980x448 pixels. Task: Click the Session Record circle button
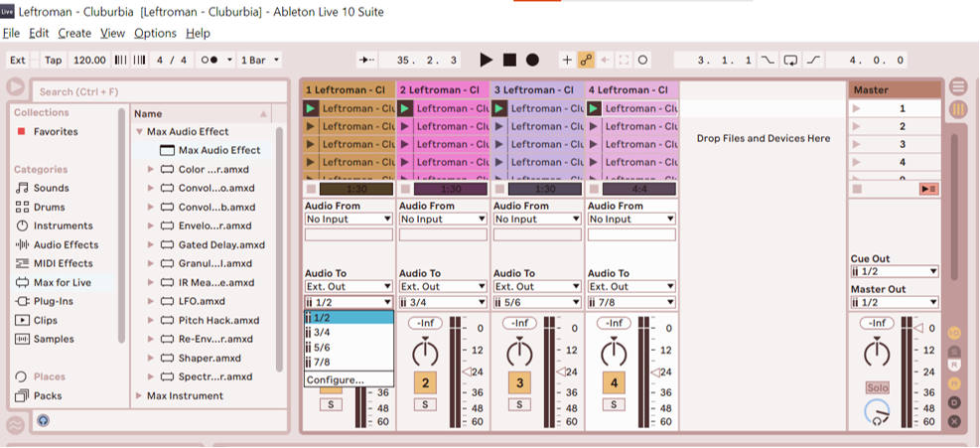click(x=642, y=60)
